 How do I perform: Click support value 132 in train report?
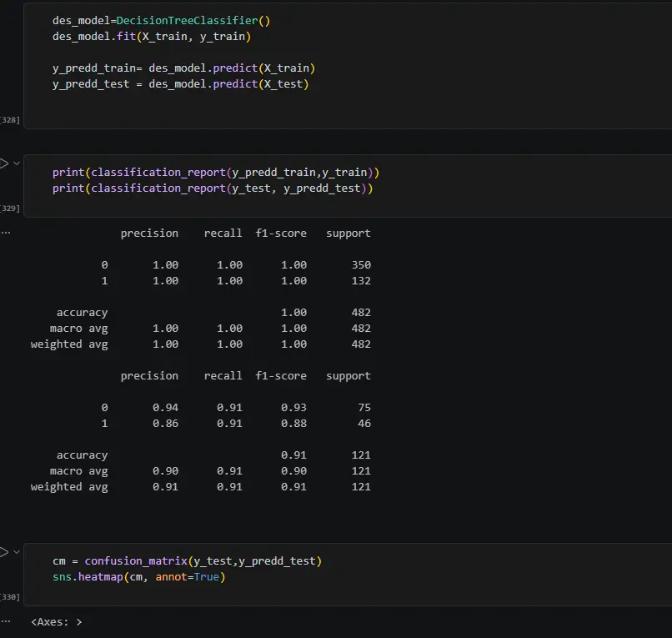[361, 281]
